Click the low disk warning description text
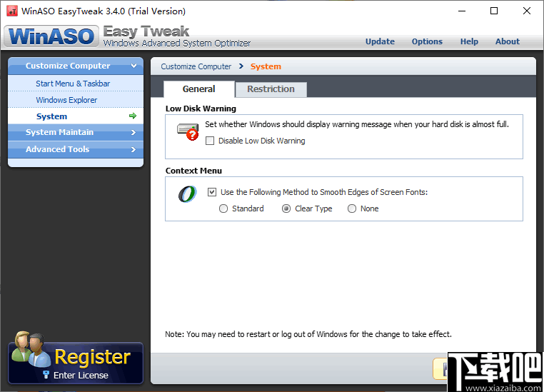Screen dimensions: 544x392 (357, 124)
